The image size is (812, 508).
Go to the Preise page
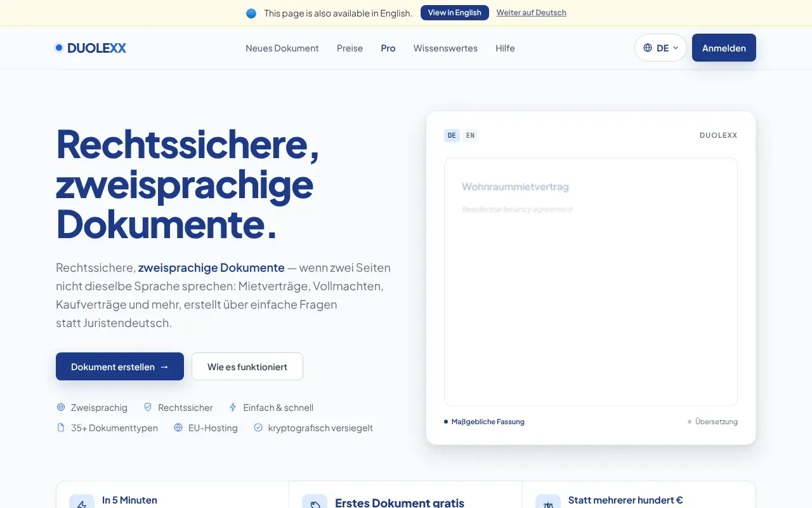pos(350,48)
